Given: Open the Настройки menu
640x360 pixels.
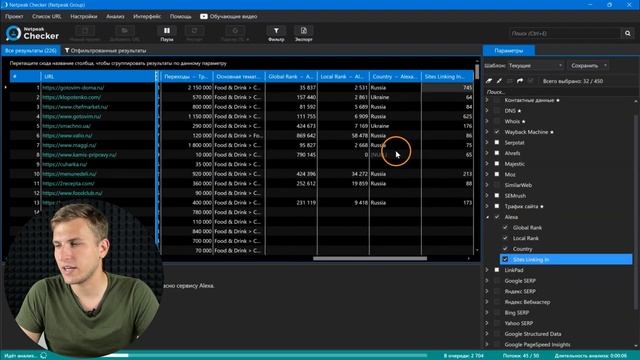Looking at the screenshot, I should tap(84, 16).
